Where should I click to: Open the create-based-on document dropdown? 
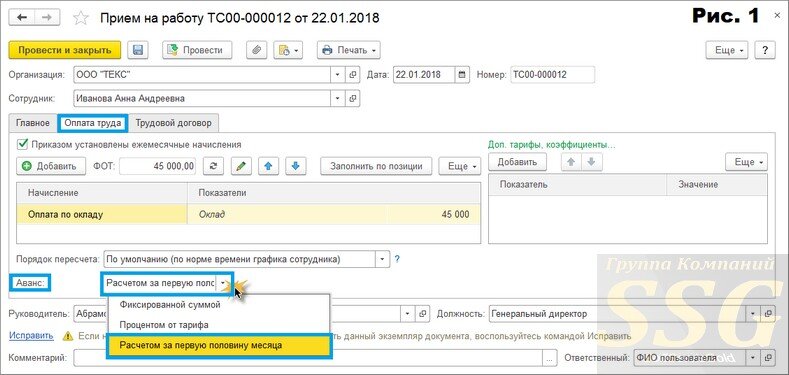288,50
